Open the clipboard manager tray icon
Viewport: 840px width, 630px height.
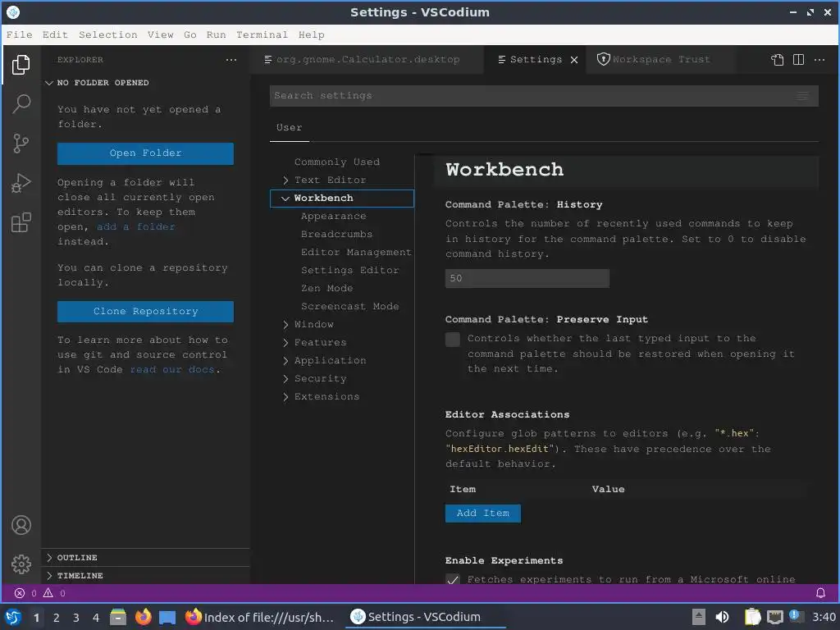pyautogui.click(x=752, y=617)
